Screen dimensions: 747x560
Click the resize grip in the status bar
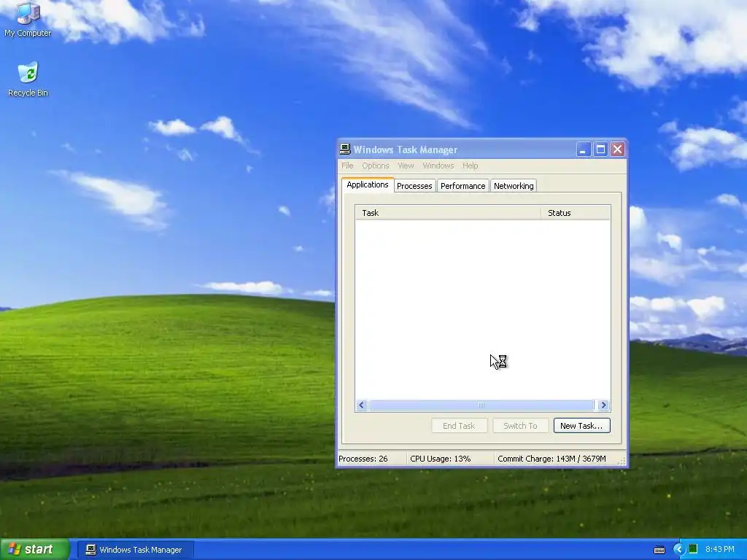622,461
